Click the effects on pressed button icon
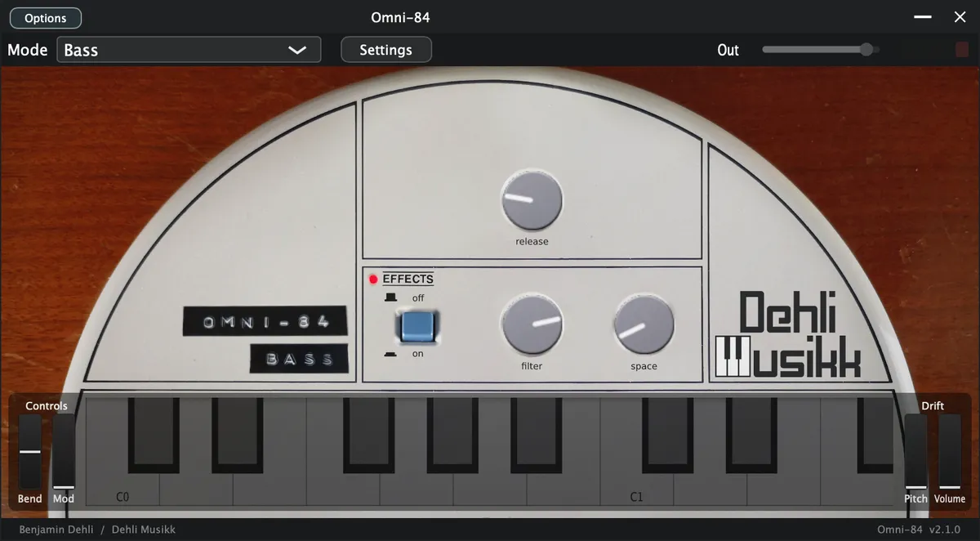Image resolution: width=980 pixels, height=541 pixels. 391,354
